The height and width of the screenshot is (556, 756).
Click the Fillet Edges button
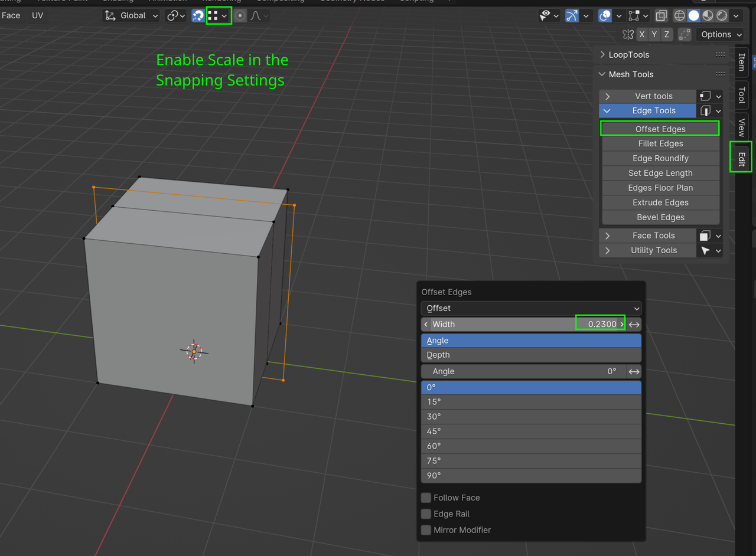[x=660, y=143]
